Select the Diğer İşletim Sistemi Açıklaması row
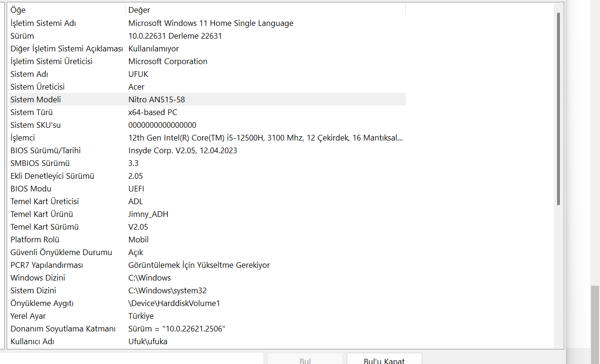Viewport: 600px width, 364px height. click(x=207, y=49)
